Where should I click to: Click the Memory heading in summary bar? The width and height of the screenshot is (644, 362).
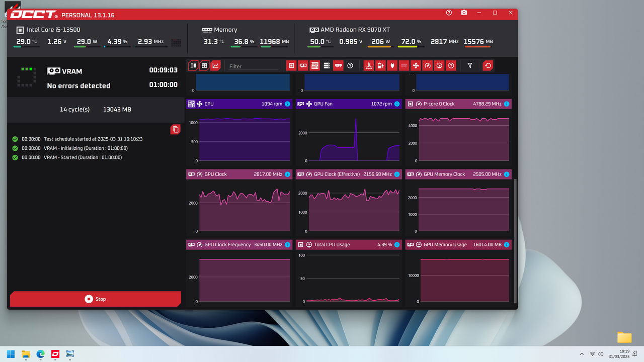click(x=225, y=30)
